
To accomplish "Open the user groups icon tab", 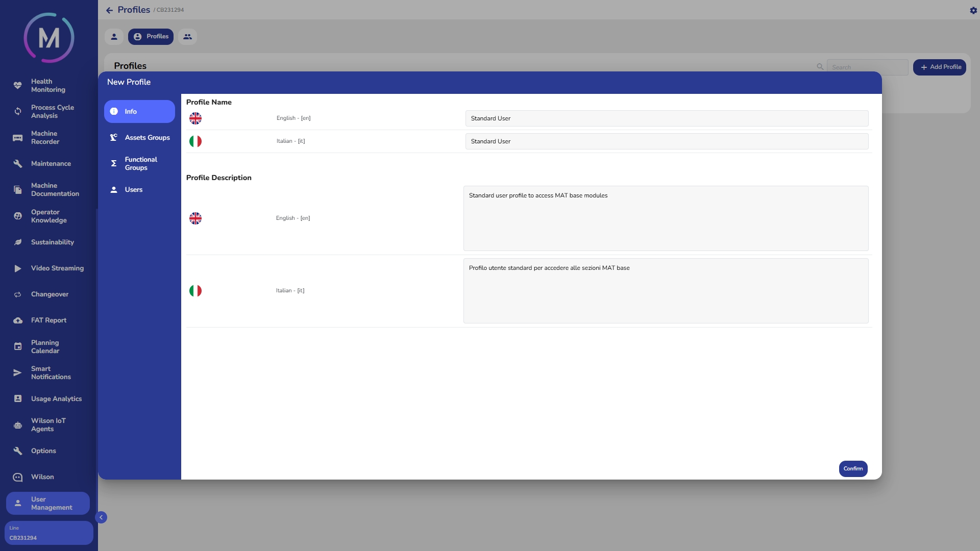I will coord(187,37).
